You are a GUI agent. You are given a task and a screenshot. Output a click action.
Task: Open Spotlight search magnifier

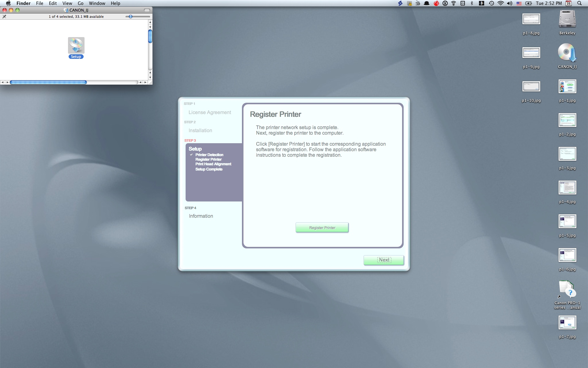[x=579, y=3]
